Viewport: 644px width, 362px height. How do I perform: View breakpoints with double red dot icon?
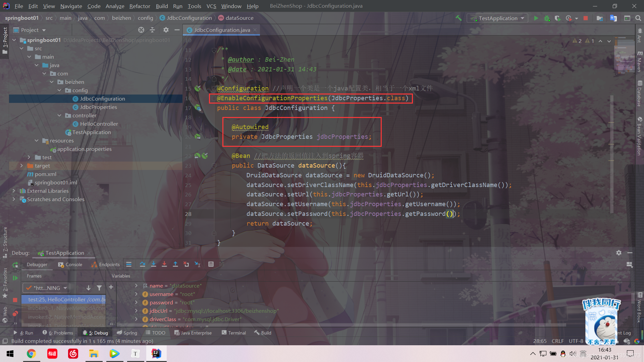point(15,314)
